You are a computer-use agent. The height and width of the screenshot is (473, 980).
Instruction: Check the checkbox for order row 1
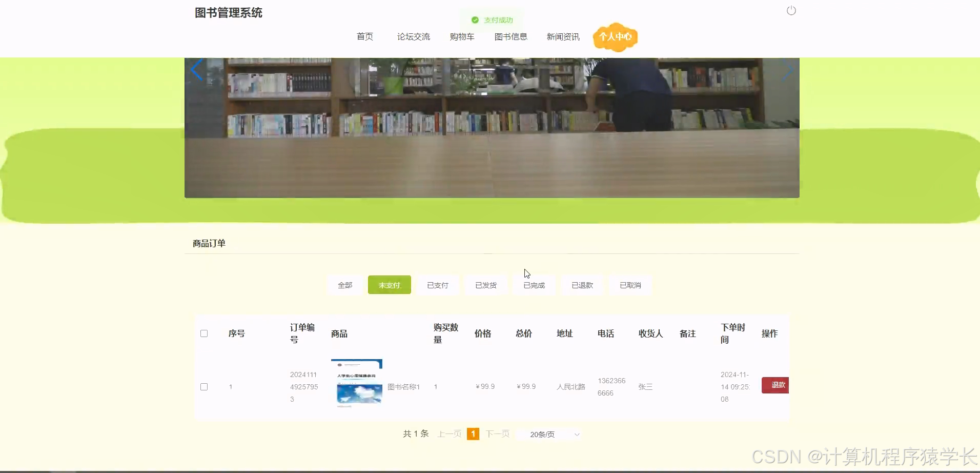tap(204, 386)
